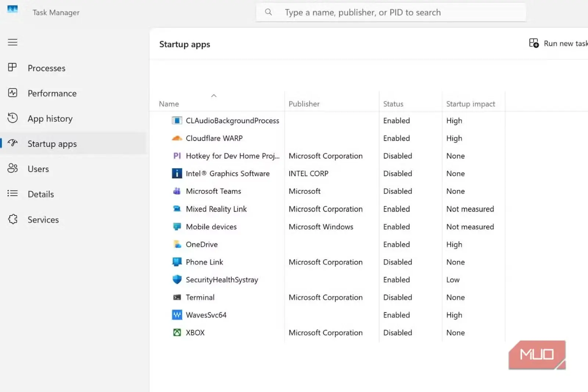Click High impact of WavesSvc64

point(454,315)
